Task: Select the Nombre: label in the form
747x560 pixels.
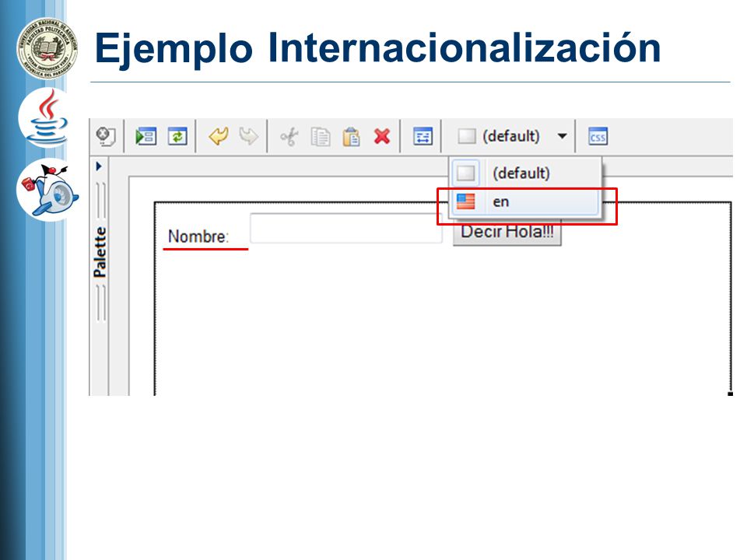Action: (198, 236)
